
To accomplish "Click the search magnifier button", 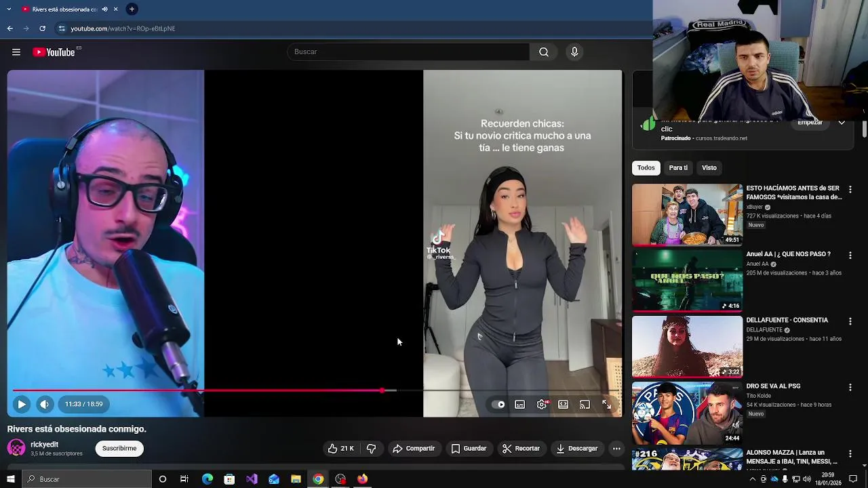I will (544, 52).
